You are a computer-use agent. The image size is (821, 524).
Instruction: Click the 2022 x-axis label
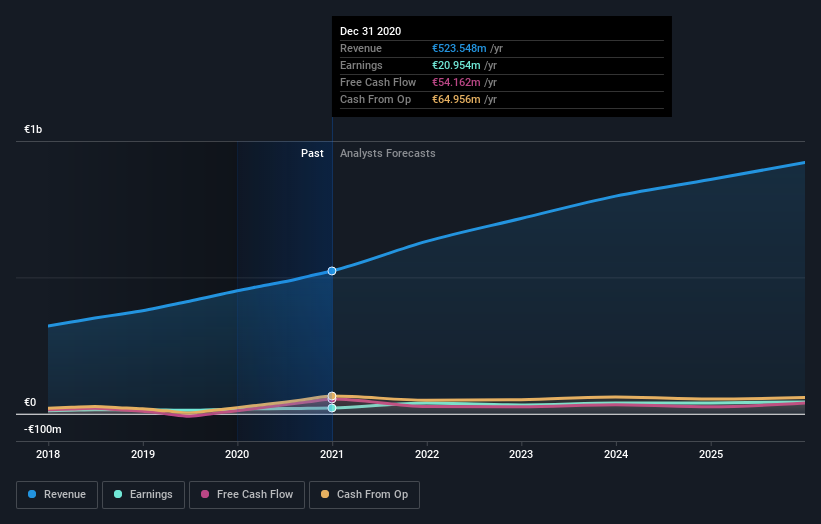427,454
